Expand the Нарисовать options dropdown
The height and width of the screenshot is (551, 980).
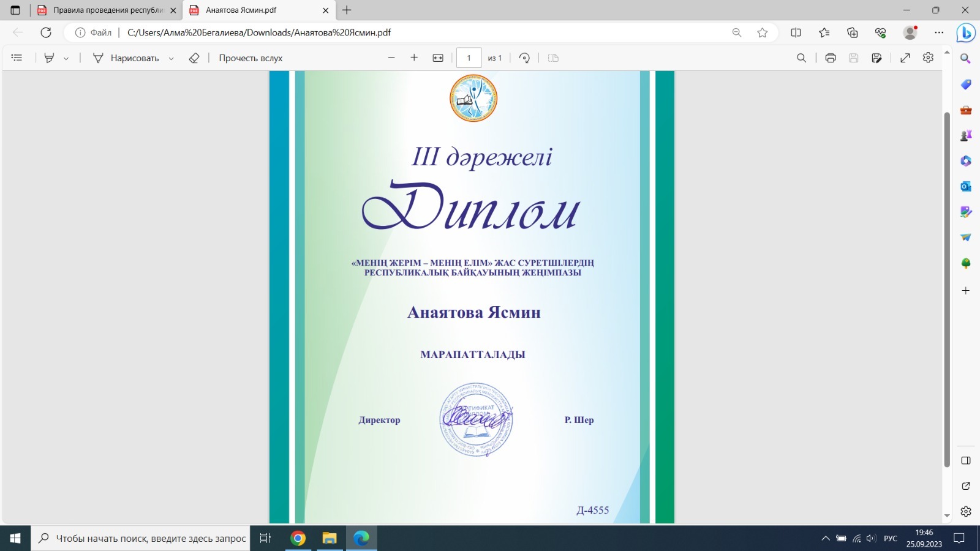(171, 59)
